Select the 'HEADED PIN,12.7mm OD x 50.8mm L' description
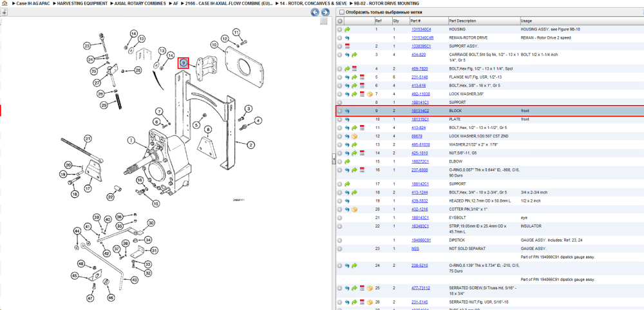This screenshot has width=644, height=310. tap(480, 201)
